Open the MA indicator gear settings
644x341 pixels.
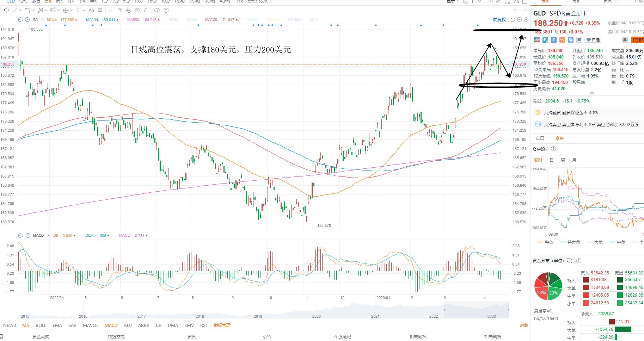click(20, 19)
